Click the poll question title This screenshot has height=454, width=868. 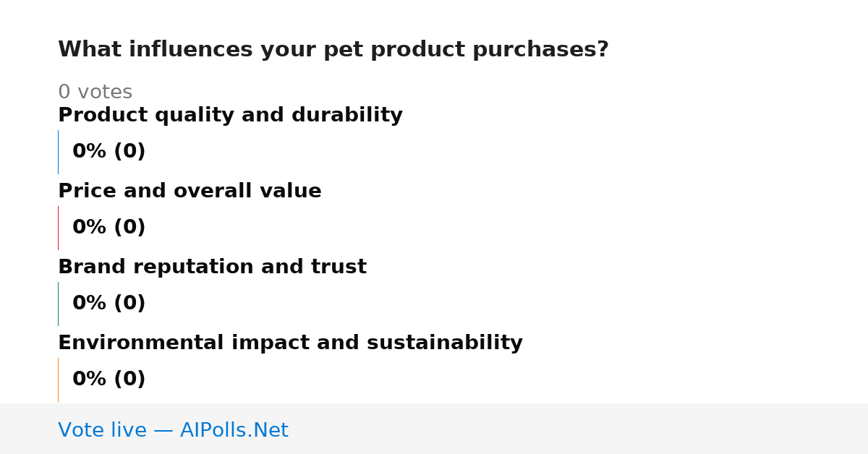click(x=333, y=50)
